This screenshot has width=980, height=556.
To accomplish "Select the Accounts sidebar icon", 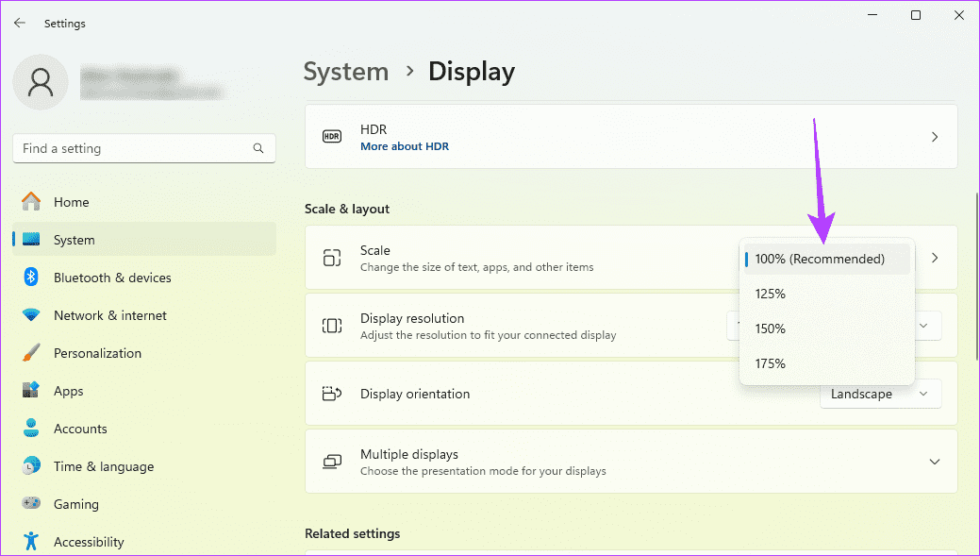I will pyautogui.click(x=29, y=428).
